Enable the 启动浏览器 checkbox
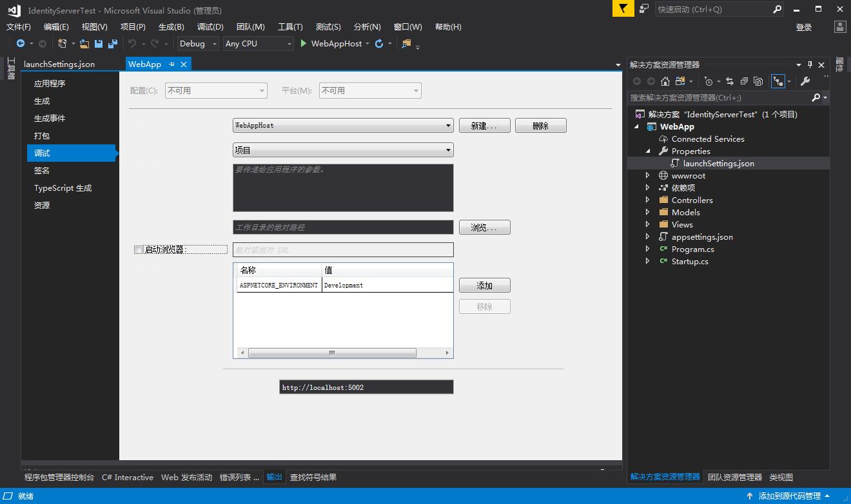This screenshot has width=851, height=504. pyautogui.click(x=138, y=249)
